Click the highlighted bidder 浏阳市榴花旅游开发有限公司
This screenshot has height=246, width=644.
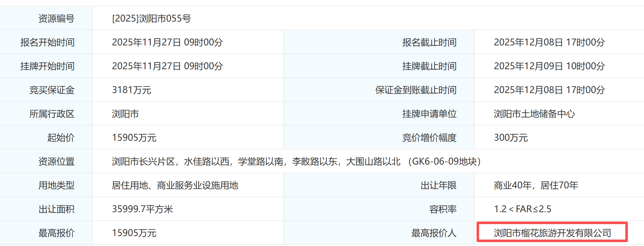pos(552,233)
